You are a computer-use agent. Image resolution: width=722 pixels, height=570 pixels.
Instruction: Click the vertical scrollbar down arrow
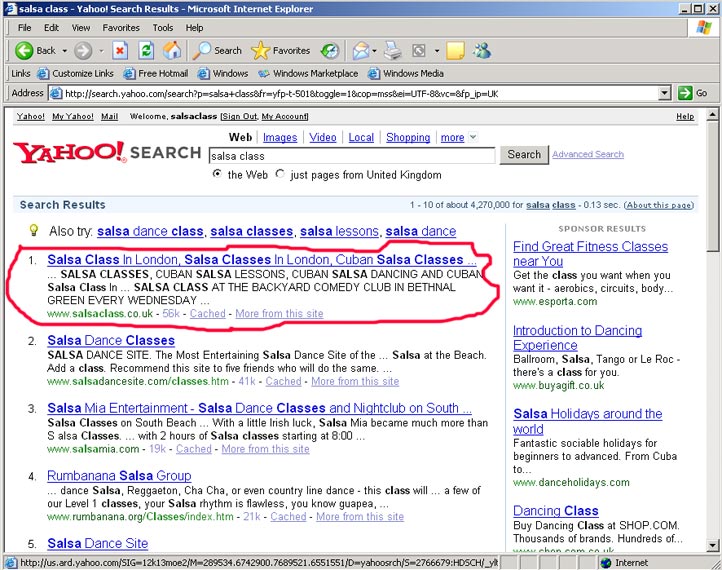(x=713, y=545)
